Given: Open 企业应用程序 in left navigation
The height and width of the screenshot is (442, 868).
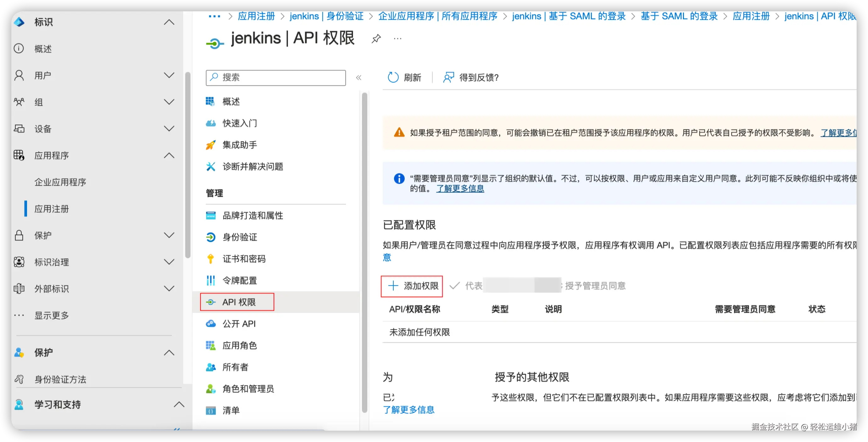Looking at the screenshot, I should (60, 182).
